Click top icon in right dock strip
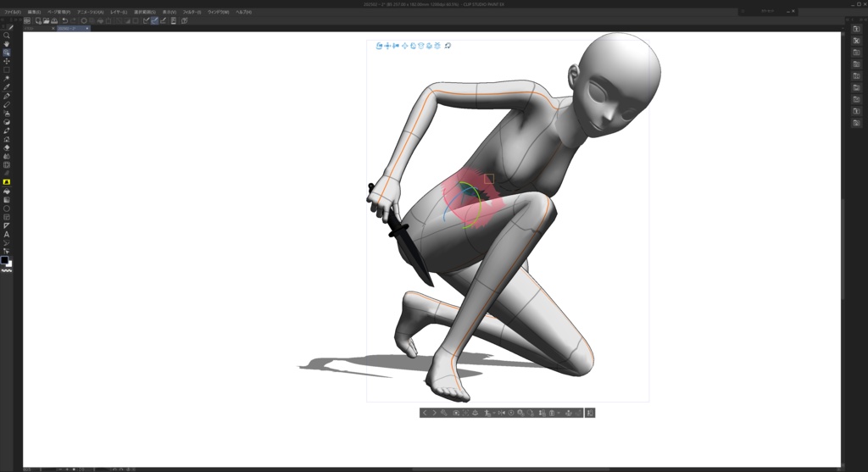The width and height of the screenshot is (868, 472). coord(856,29)
